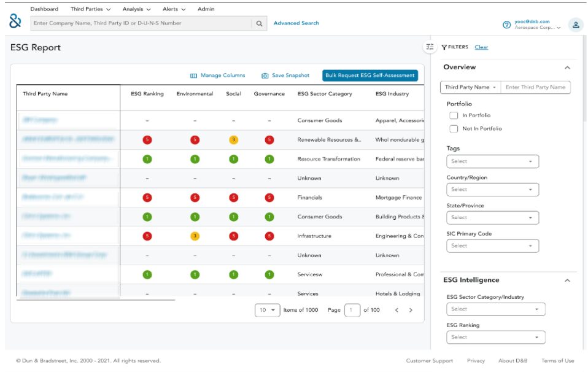Open the ESG Ranking filter dropdown
This screenshot has width=588, height=372.
[x=496, y=337]
